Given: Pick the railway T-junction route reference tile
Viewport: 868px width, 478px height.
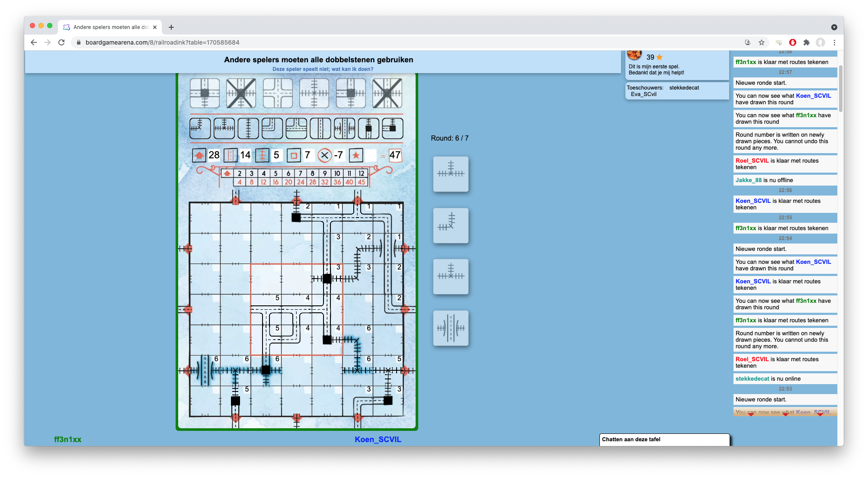Looking at the screenshot, I should coord(224,128).
